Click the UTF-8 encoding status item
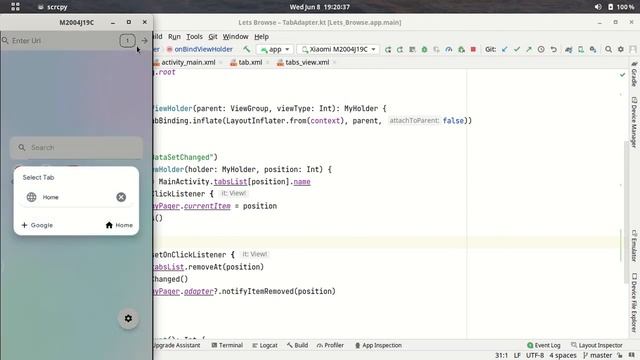The image size is (640, 360). coord(535,356)
